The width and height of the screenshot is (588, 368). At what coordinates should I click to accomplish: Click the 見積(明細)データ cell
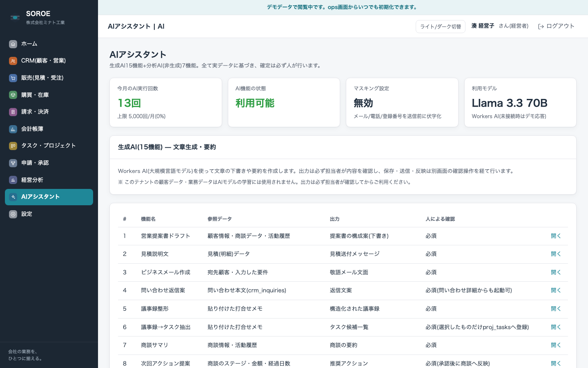[229, 254]
